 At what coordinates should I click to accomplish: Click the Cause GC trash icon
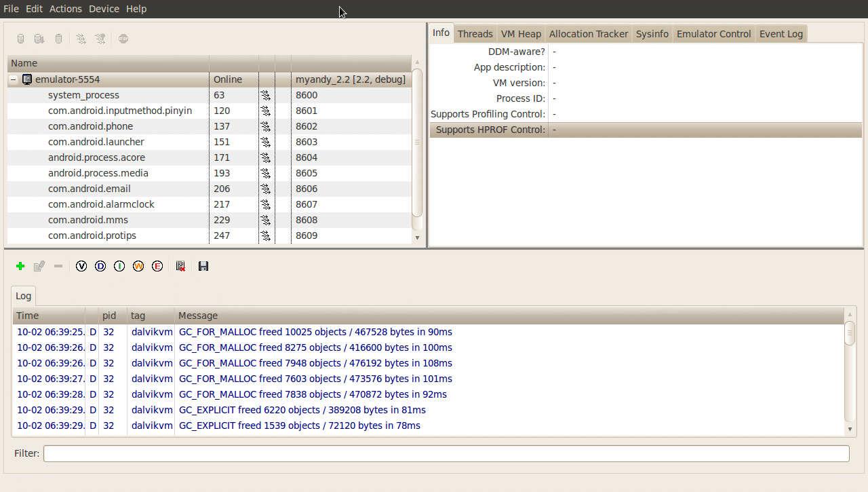coord(59,39)
